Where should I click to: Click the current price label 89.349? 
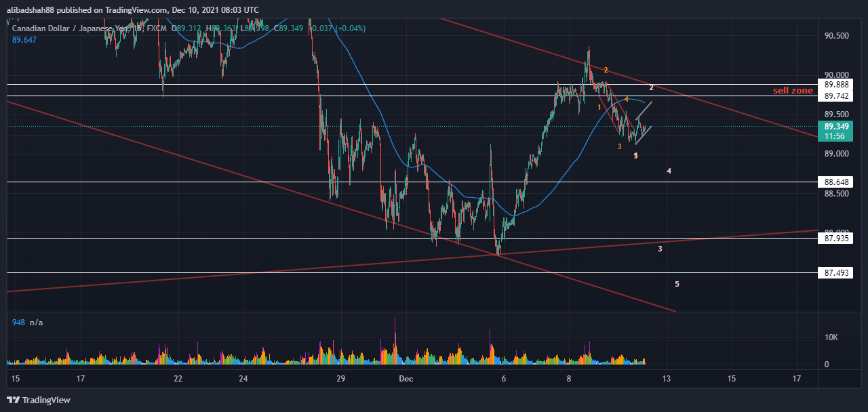coord(837,126)
